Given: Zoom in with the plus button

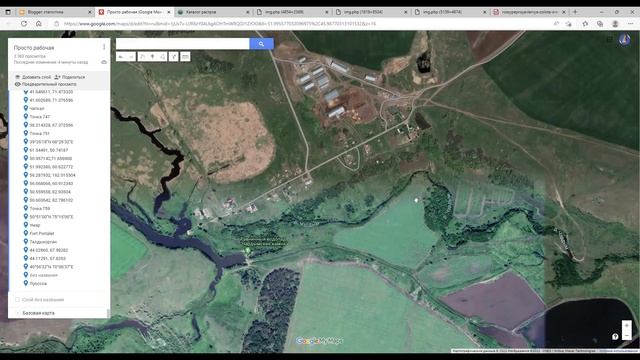Looking at the screenshot, I should [627, 325].
